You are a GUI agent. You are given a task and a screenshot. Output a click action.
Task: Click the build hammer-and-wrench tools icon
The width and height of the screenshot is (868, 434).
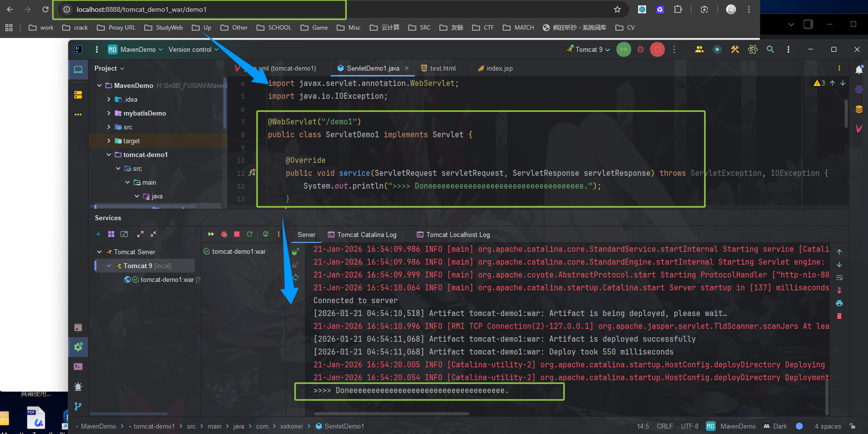[x=735, y=49]
